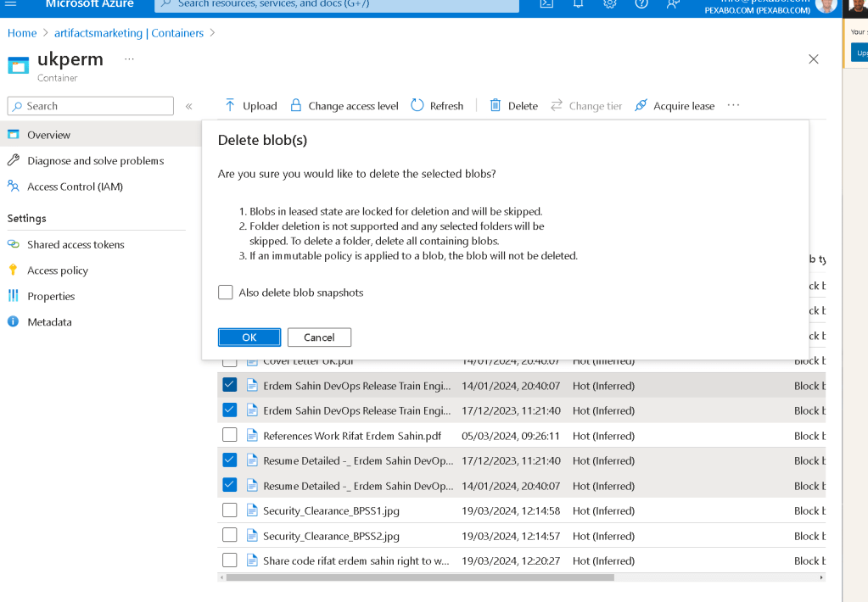Viewport: 868px width, 602px height.
Task: Go to Home breadcrumb
Action: (22, 33)
